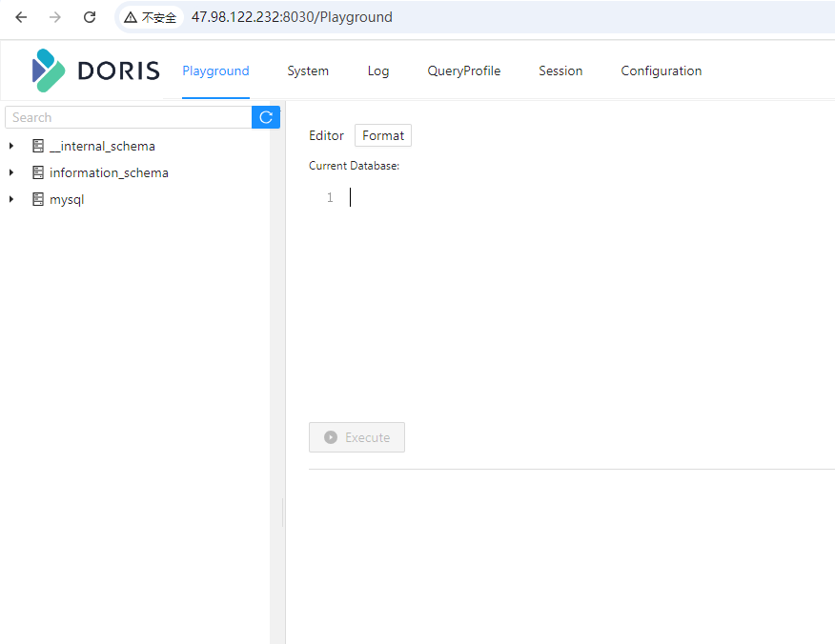Click the mysql database icon
The image size is (835, 644).
click(38, 199)
